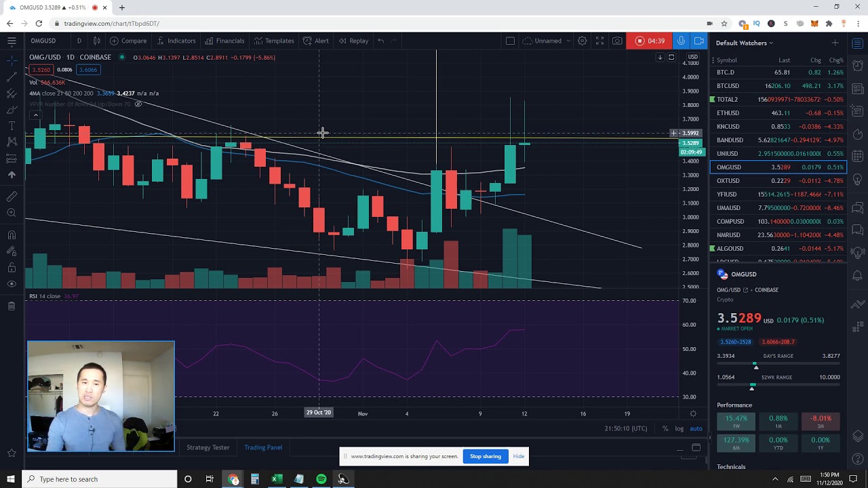
Task: Select the crosshair cursor tool
Action: coord(12,61)
